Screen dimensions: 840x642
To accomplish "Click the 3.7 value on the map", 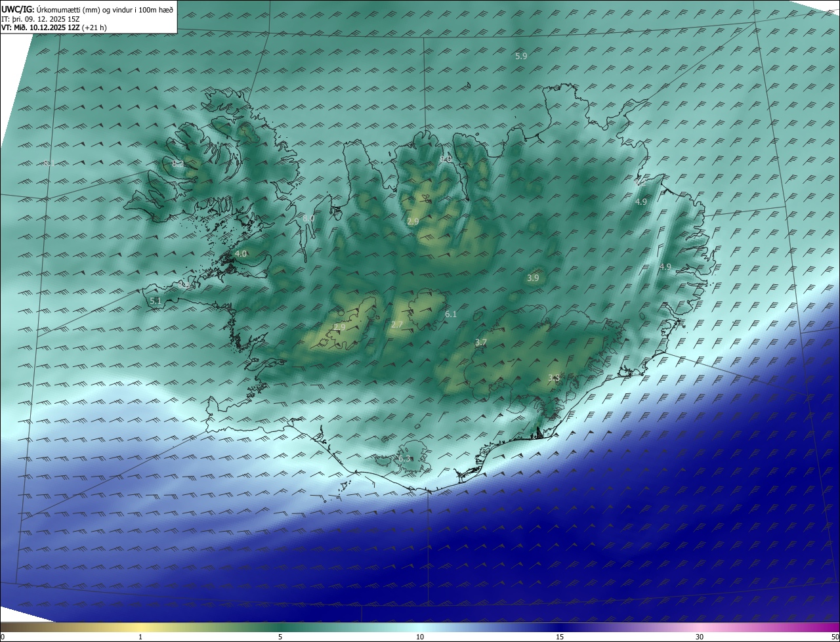I will (481, 343).
